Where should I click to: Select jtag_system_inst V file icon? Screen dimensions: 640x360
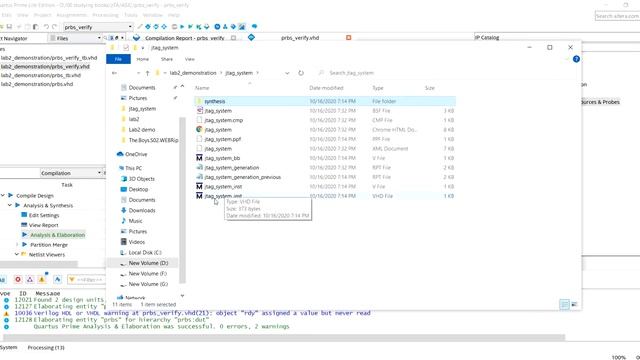[x=199, y=186]
